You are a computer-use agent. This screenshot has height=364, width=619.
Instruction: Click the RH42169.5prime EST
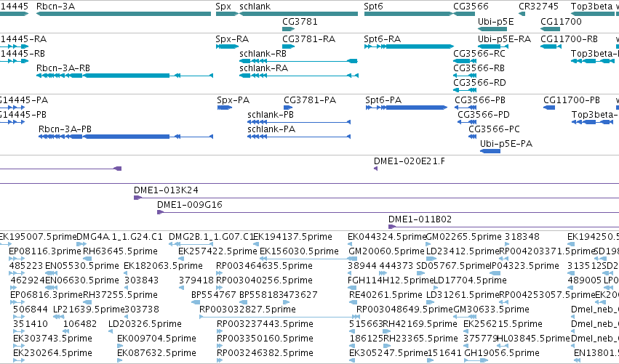tap(387, 331)
